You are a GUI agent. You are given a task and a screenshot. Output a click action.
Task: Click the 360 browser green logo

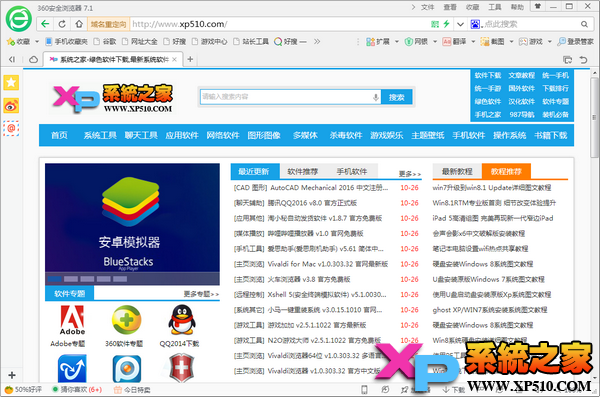pos(18,19)
